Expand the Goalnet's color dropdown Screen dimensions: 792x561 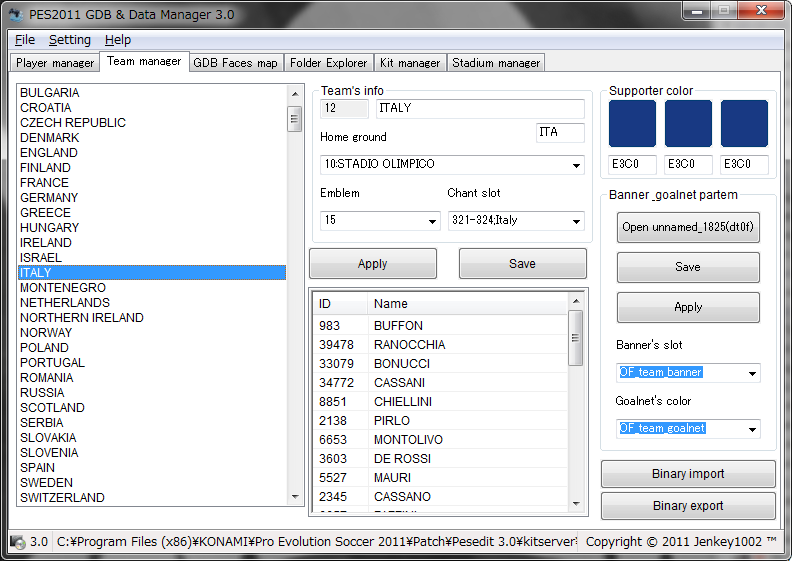click(x=752, y=429)
